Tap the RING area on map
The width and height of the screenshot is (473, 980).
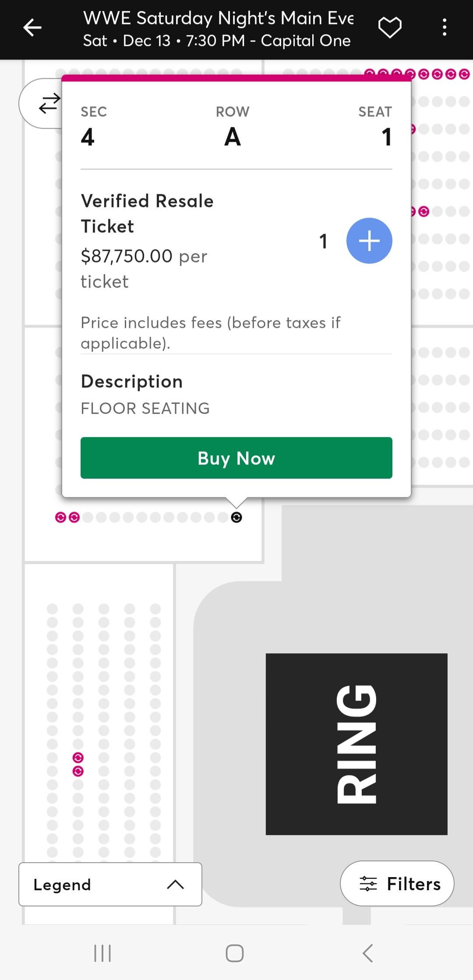357,744
